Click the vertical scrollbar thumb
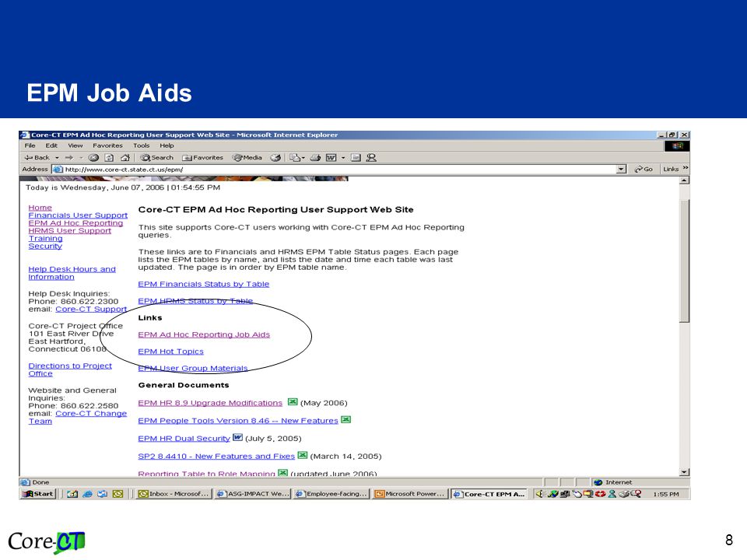 coord(684,261)
